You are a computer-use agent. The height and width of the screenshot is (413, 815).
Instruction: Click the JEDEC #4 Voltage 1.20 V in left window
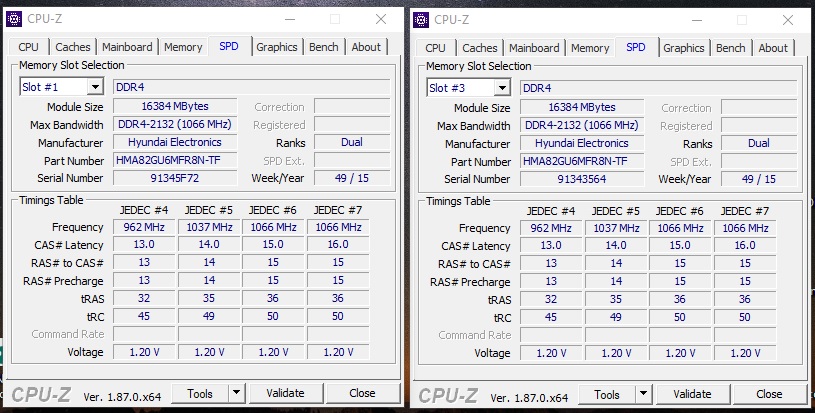tap(144, 352)
